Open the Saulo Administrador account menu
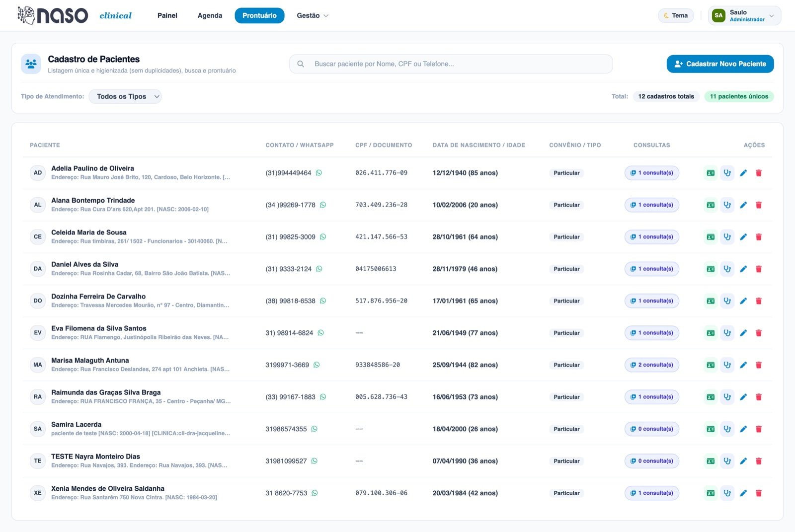 point(744,15)
